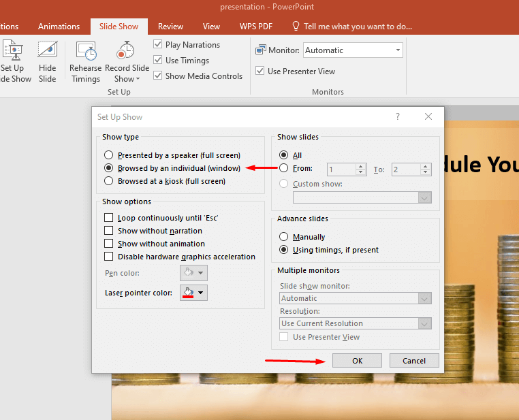Click the Monitor icon in ribbon

coord(261,50)
